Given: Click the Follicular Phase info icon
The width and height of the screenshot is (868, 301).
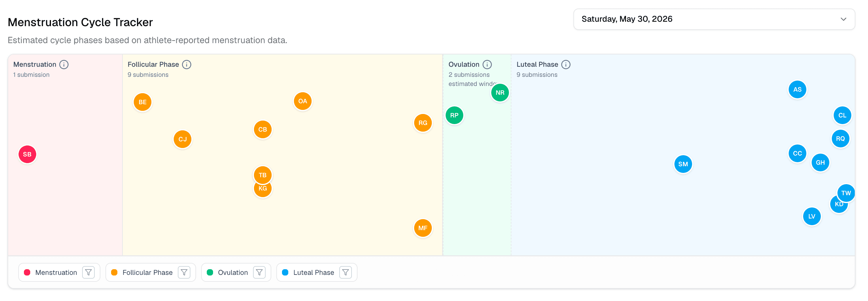Looking at the screenshot, I should [186, 64].
